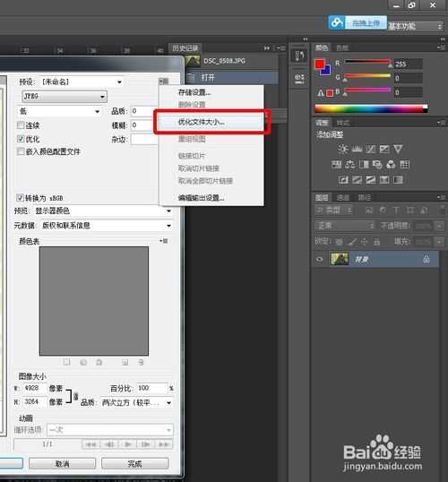The image size is (448, 482).
Task: Add an Exposure adjustment layer
Action: (x=384, y=150)
